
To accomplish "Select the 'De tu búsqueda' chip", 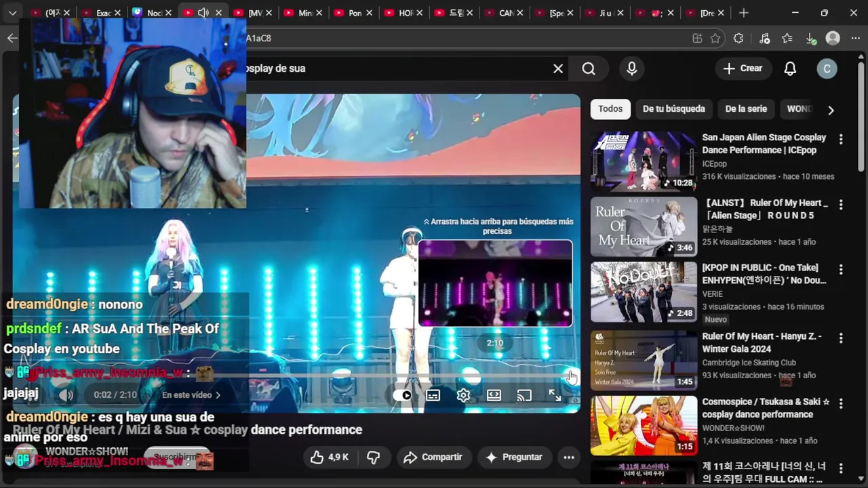I will pyautogui.click(x=673, y=108).
